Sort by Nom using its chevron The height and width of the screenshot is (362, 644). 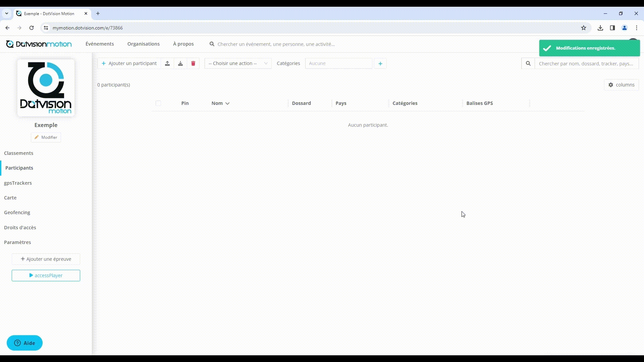click(x=227, y=104)
